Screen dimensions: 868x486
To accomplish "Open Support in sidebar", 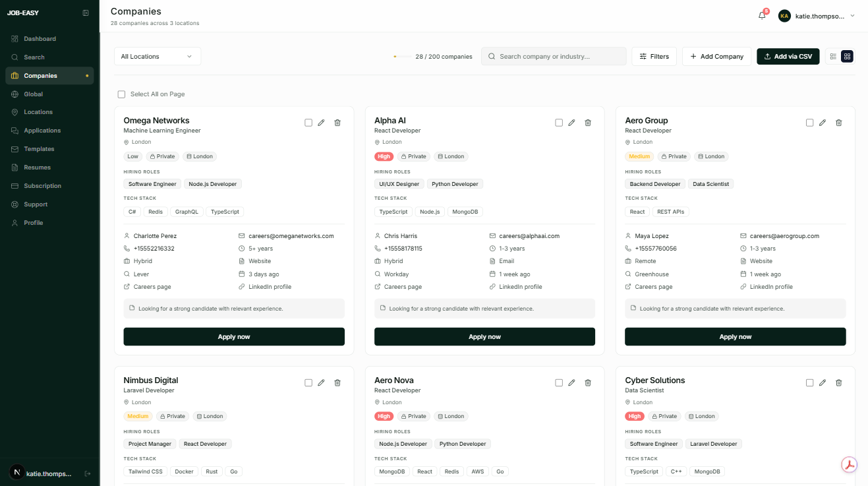I will 49,204.
